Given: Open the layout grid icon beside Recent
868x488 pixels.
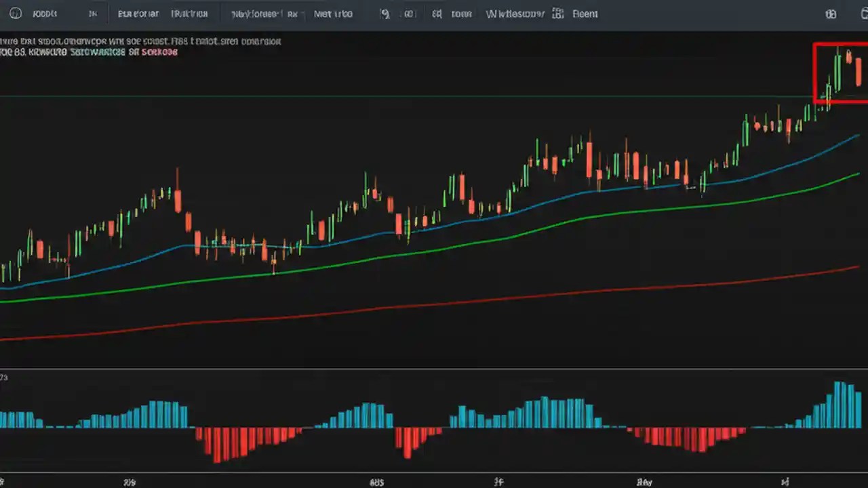Looking at the screenshot, I should click(557, 14).
